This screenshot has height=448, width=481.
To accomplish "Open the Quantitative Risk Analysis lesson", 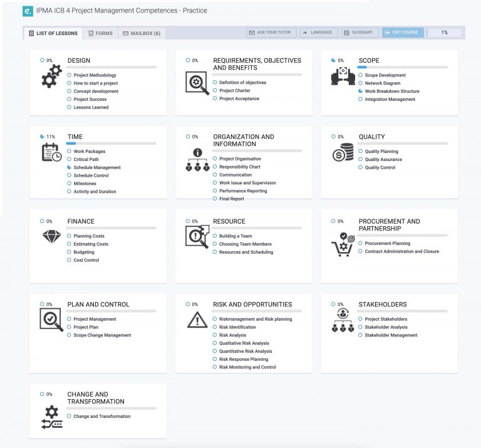I will (246, 351).
